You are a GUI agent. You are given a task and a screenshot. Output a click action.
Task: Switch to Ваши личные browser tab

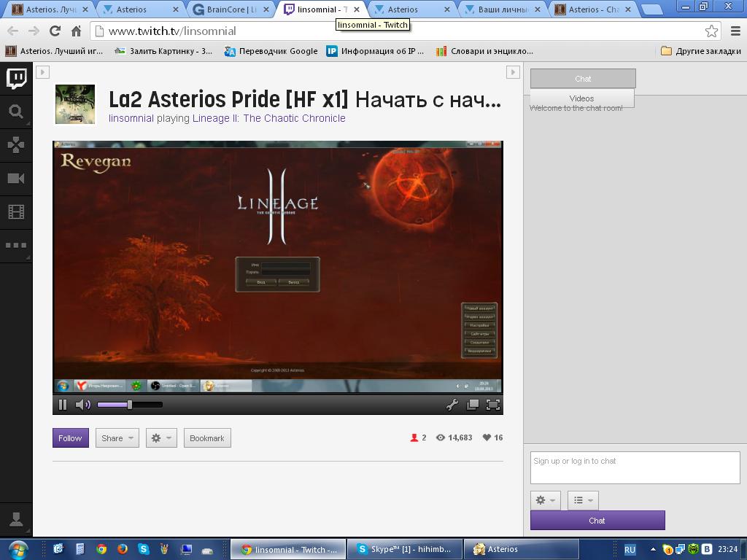503,9
